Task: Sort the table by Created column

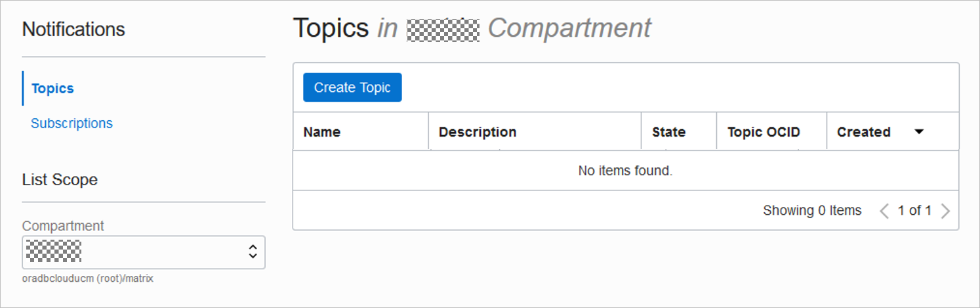Action: tap(863, 132)
